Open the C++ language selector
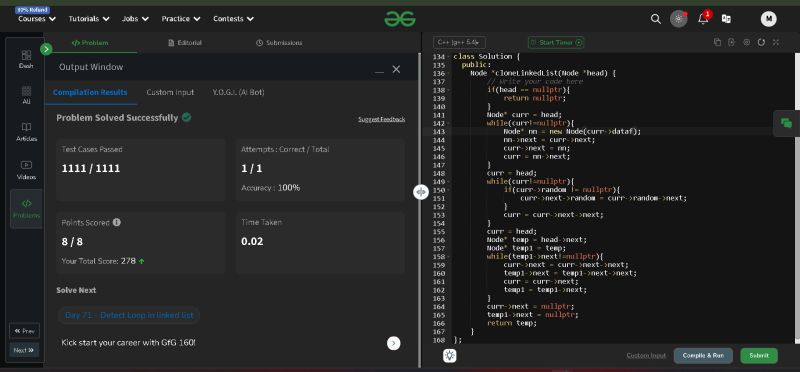800x372 pixels. tap(459, 42)
